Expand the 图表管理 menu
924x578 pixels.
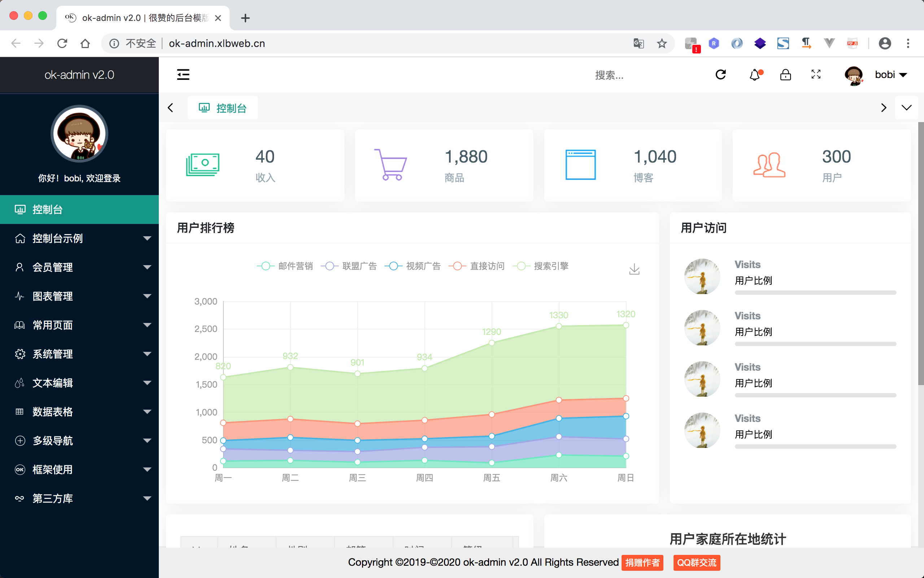pyautogui.click(x=79, y=296)
